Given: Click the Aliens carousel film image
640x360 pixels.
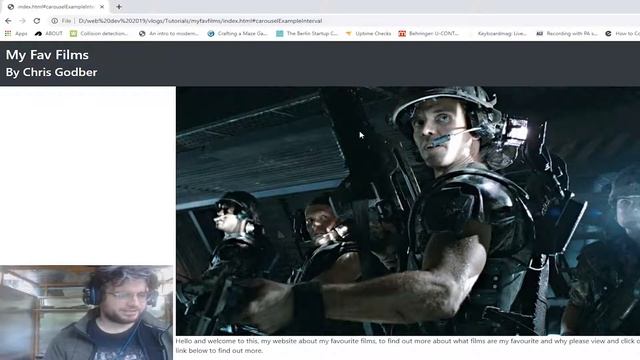Looking at the screenshot, I should pos(408,211).
